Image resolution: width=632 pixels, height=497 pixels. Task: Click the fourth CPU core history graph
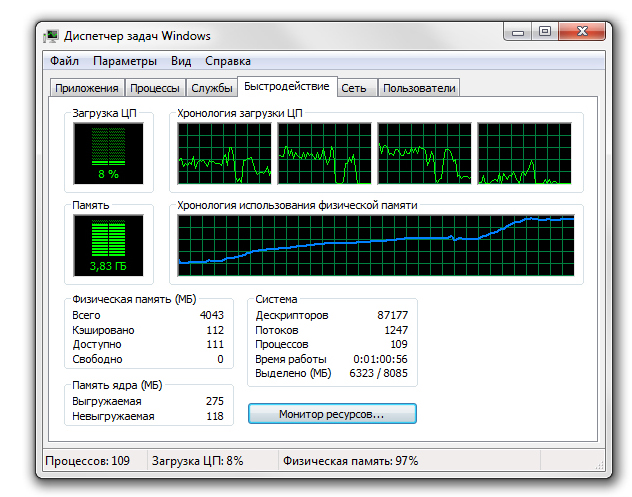pos(524,154)
